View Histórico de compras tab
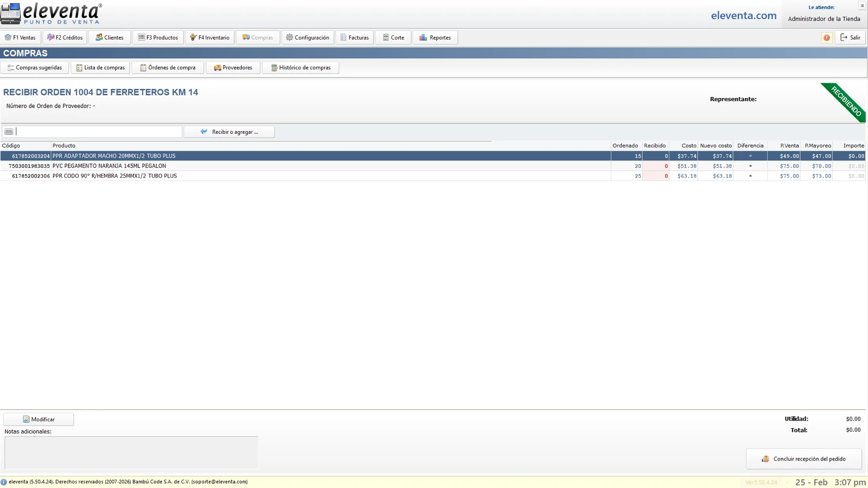 300,68
